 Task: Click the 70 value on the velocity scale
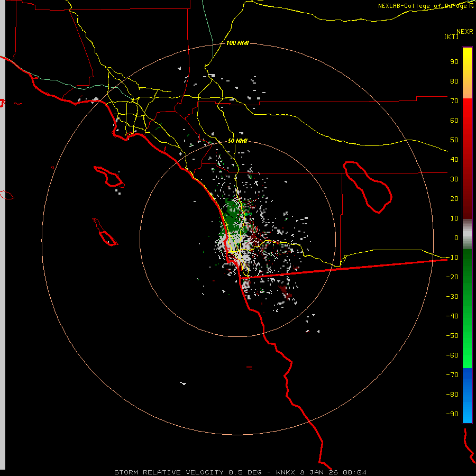click(x=454, y=101)
